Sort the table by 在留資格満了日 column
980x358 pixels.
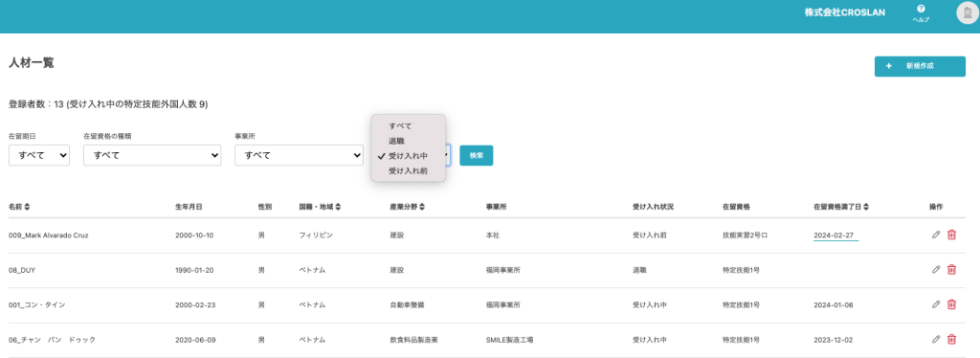pos(866,206)
